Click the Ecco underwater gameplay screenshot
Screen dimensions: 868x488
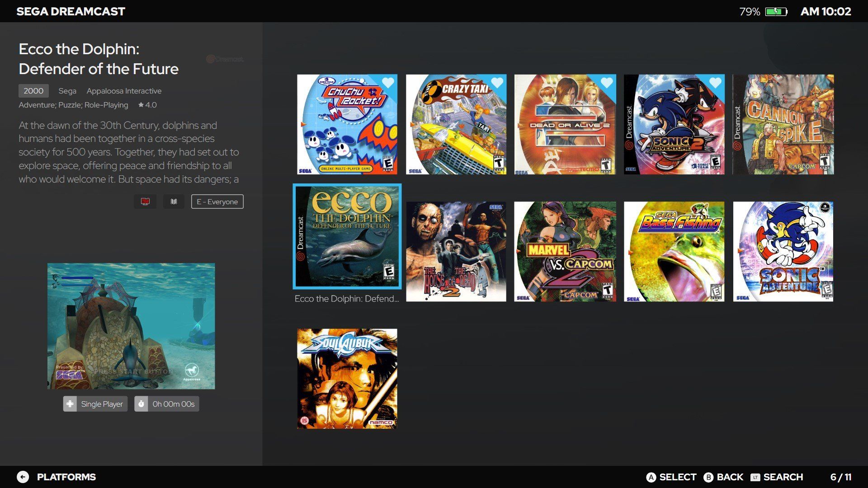131,326
